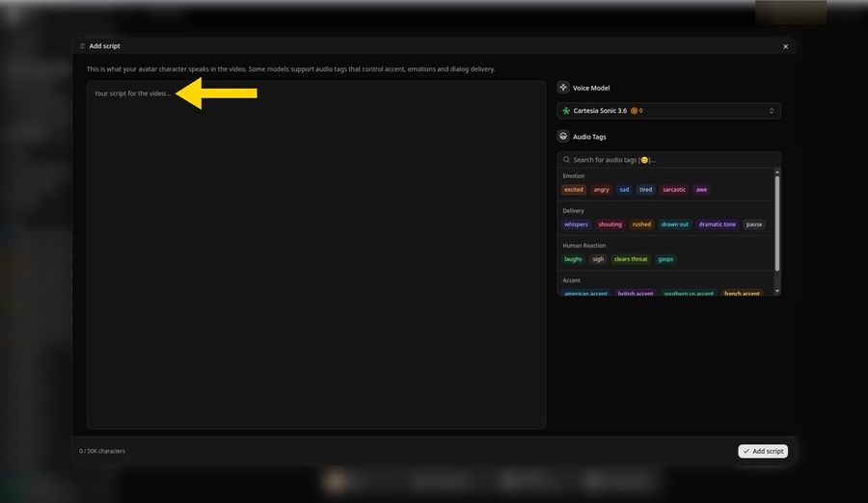Focus the audio tags search field
868x503 pixels.
[668, 159]
